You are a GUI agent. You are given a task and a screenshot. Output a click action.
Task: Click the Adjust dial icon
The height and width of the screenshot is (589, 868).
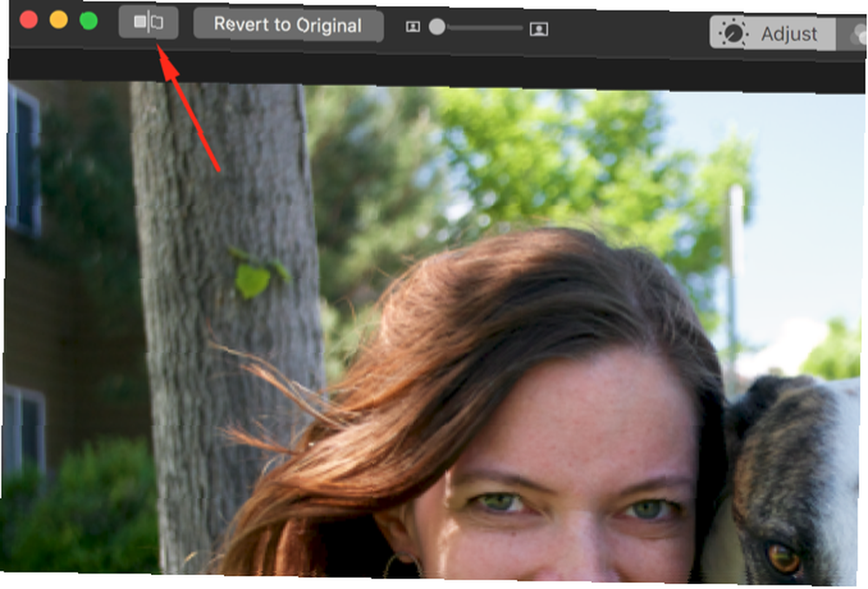(733, 34)
